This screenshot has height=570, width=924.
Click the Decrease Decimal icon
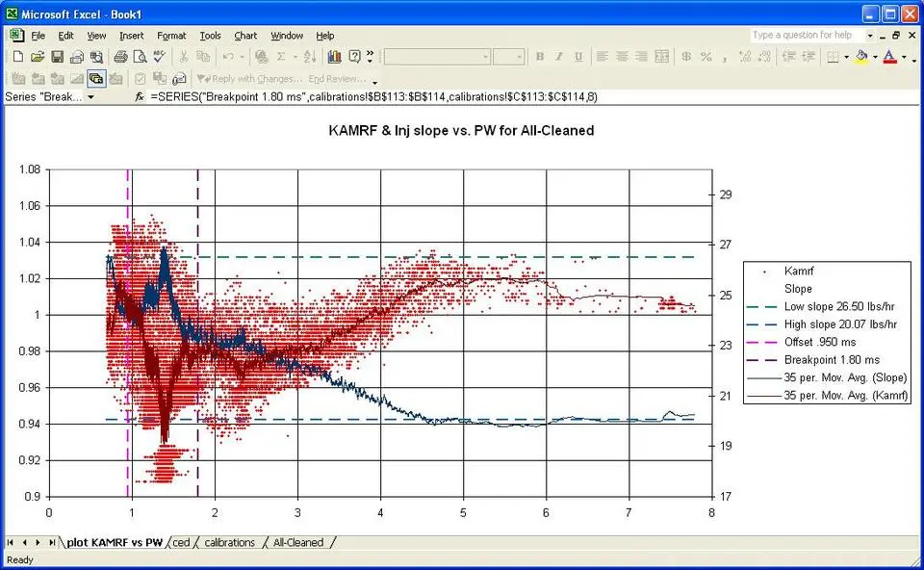click(x=764, y=57)
